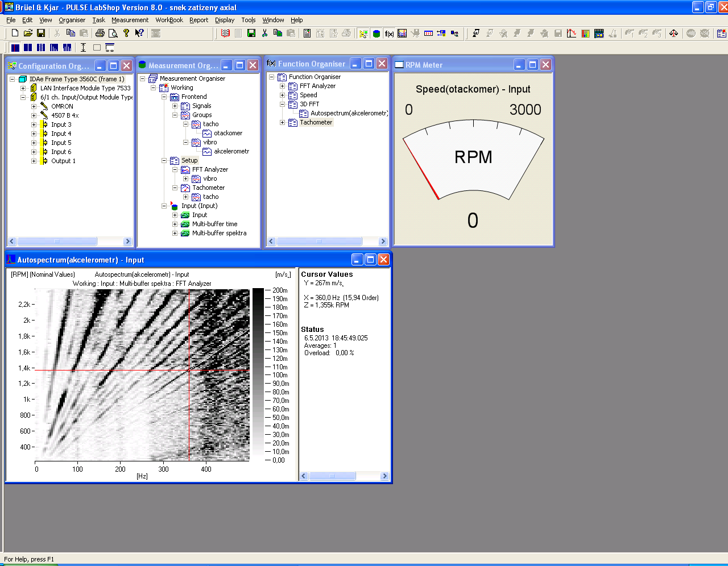Select the akcelerometr signal under vibro group

(x=231, y=151)
